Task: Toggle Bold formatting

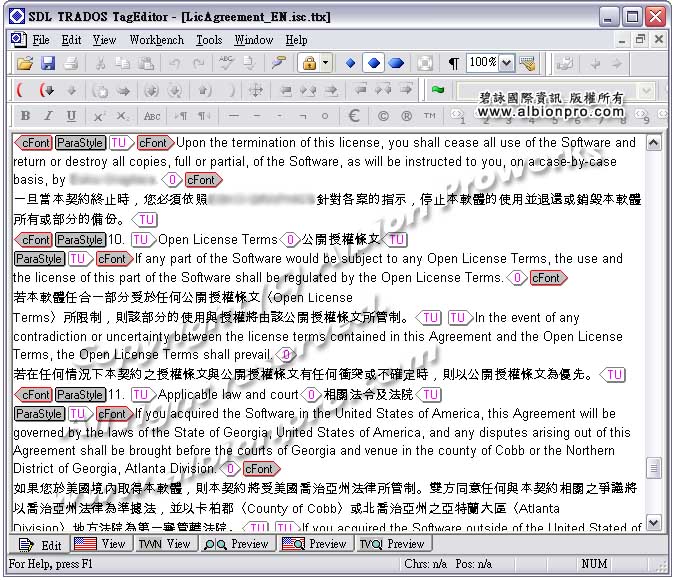Action: tap(25, 116)
